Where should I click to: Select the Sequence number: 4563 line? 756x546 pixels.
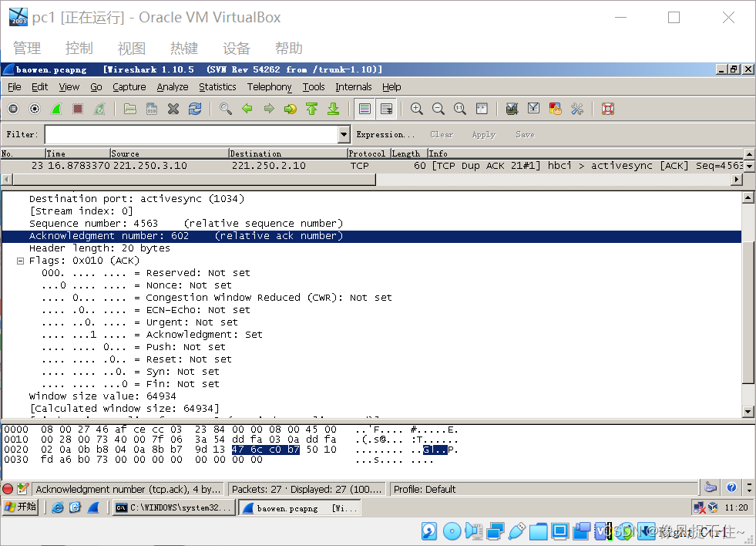pos(186,224)
